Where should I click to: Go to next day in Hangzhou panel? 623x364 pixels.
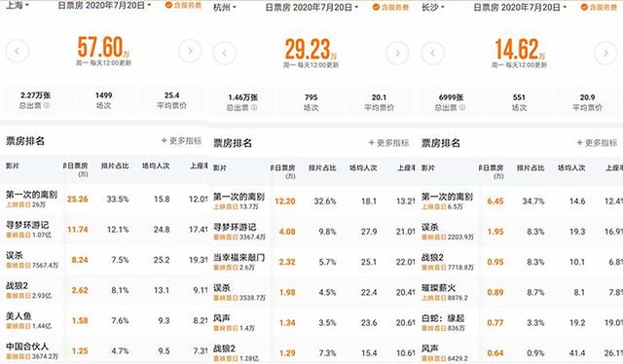pyautogui.click(x=397, y=53)
